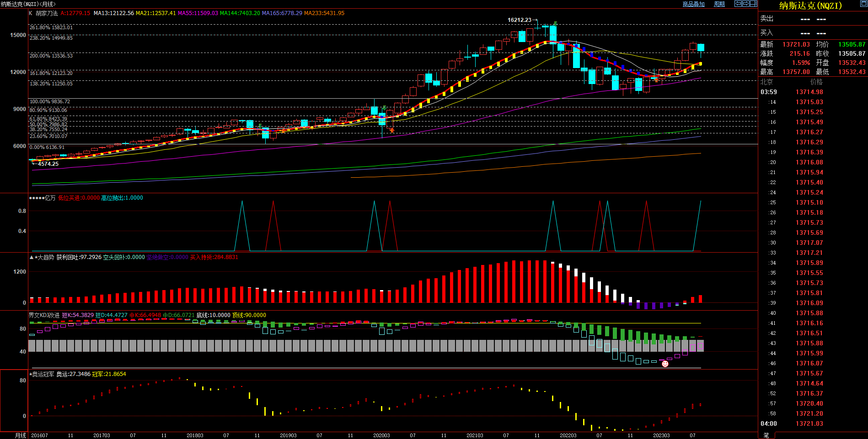
Task: Click the right arrow navigation icon
Action: (x=746, y=4)
